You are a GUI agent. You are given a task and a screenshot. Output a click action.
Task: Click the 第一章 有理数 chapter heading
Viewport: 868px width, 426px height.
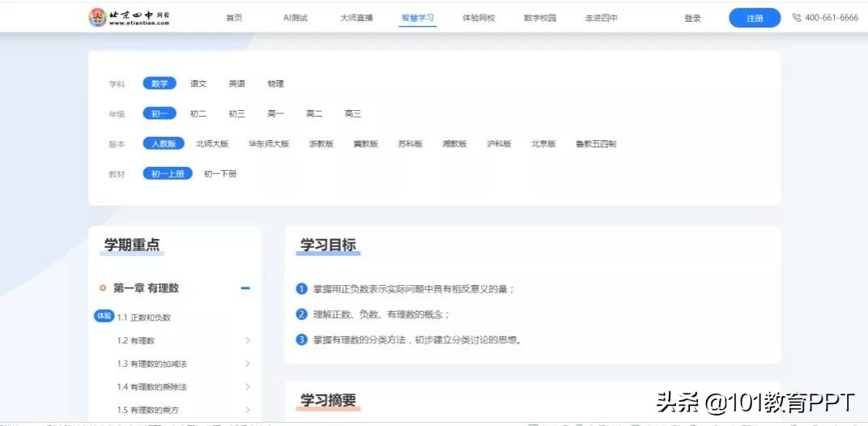146,288
